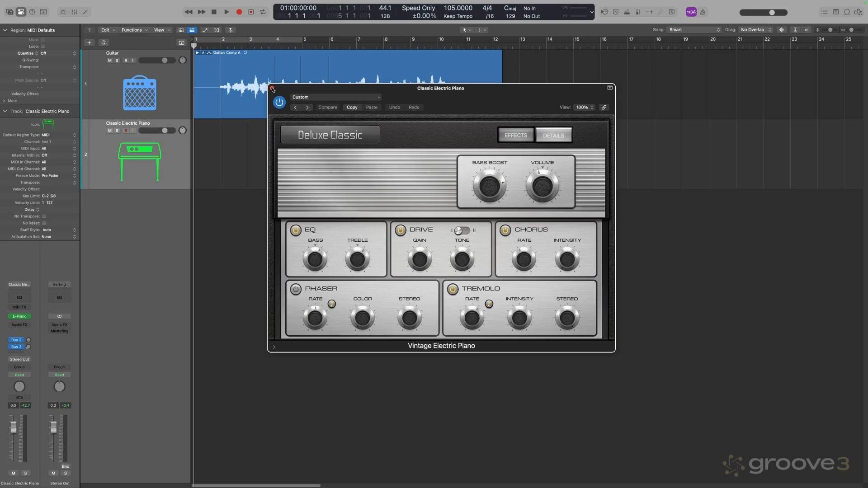Start playback with the Play button

(226, 12)
